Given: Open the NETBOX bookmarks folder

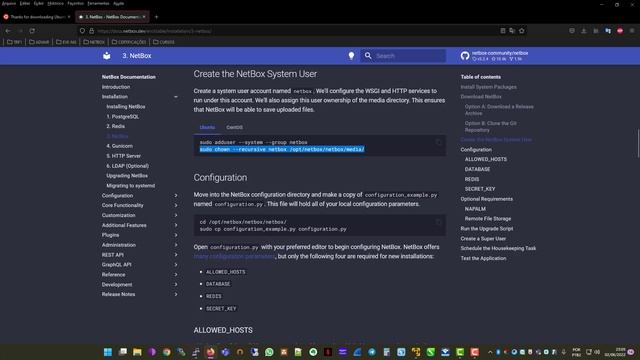Looking at the screenshot, I should pyautogui.click(x=94, y=42).
